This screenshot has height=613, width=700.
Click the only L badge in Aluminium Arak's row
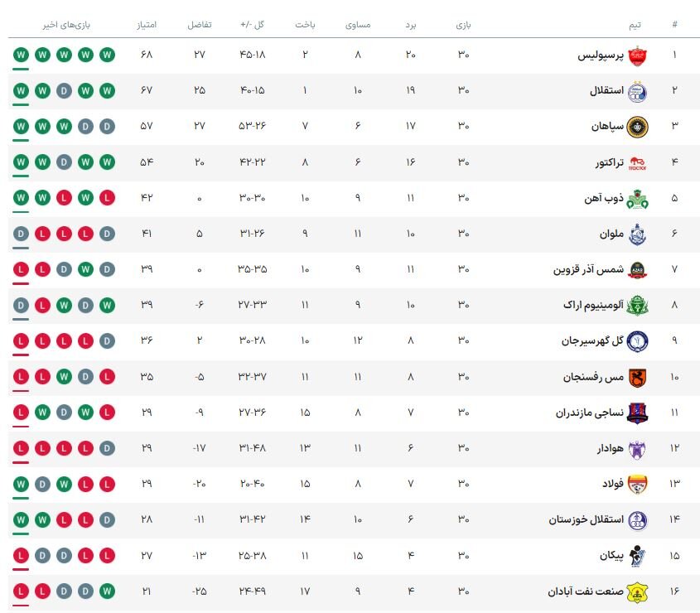click(x=42, y=306)
